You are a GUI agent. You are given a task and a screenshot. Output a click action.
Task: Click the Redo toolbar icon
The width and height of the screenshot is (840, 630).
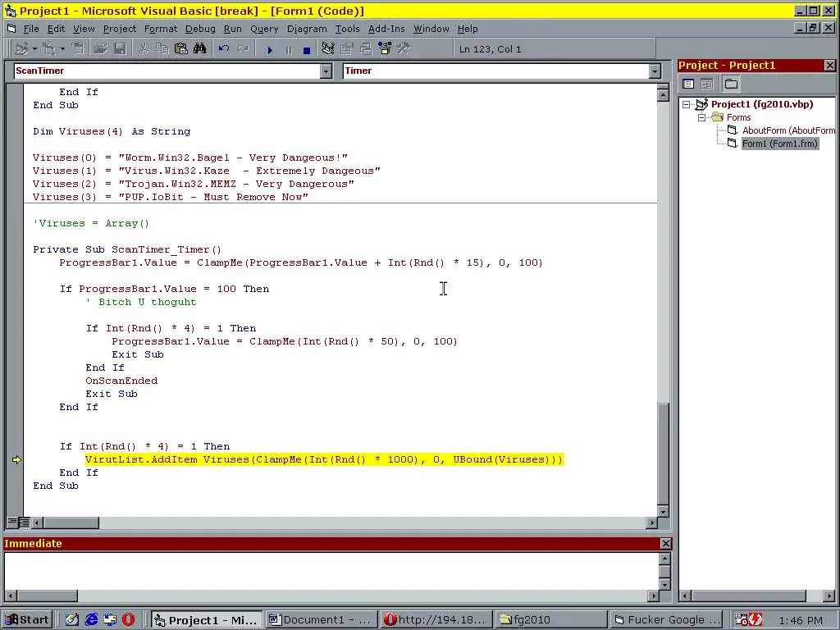point(243,49)
